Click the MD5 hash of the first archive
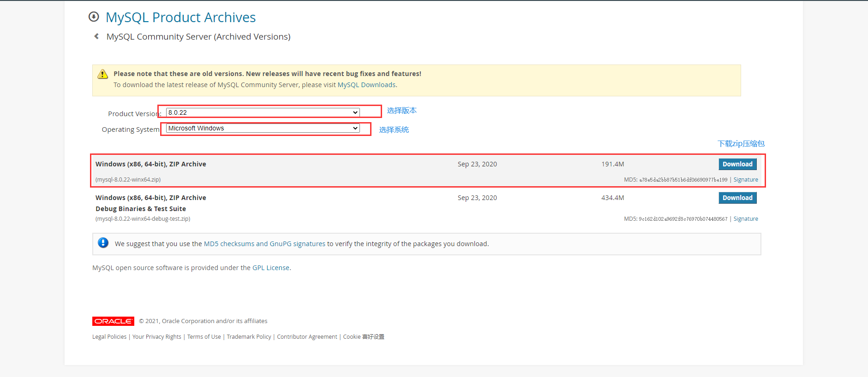This screenshot has width=868, height=377. [683, 180]
